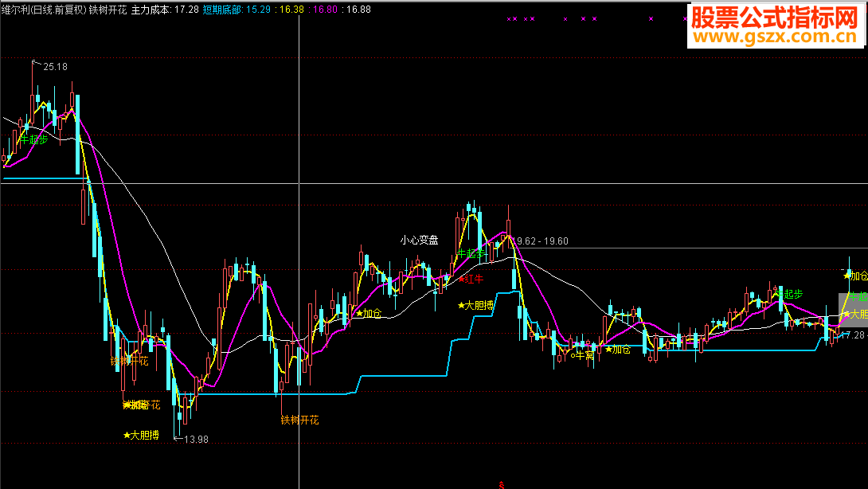Select the white 16.88 header value

pos(357,10)
